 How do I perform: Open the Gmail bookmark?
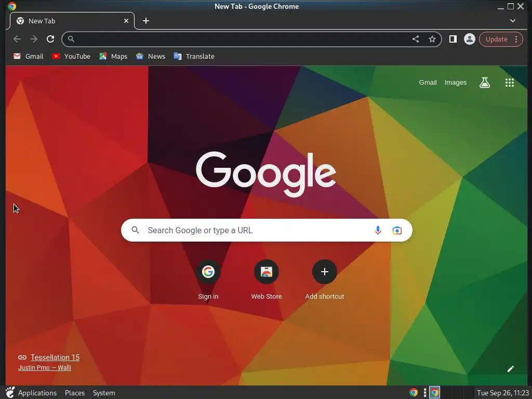(x=29, y=56)
